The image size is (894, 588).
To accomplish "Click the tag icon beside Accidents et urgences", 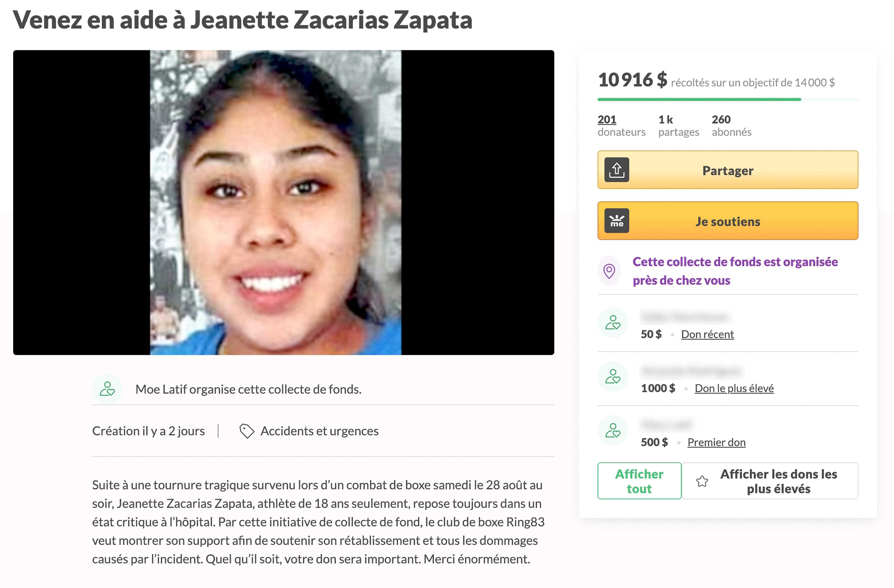I will 247,431.
